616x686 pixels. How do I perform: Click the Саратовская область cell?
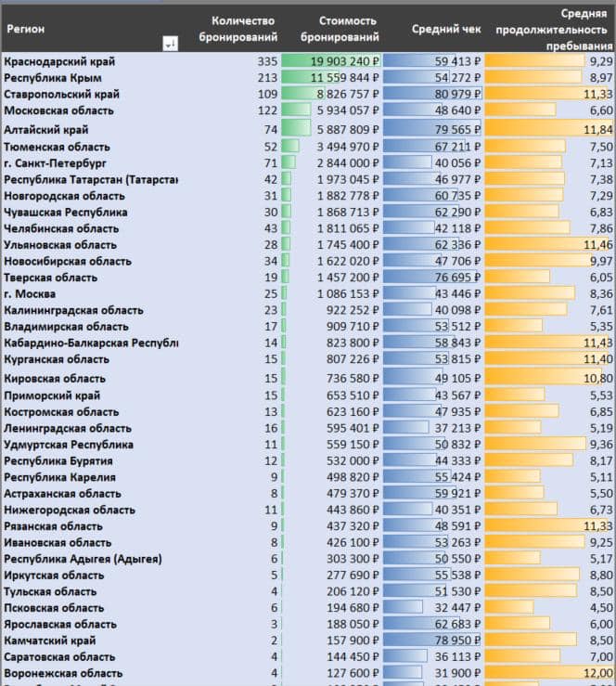[x=59, y=656]
